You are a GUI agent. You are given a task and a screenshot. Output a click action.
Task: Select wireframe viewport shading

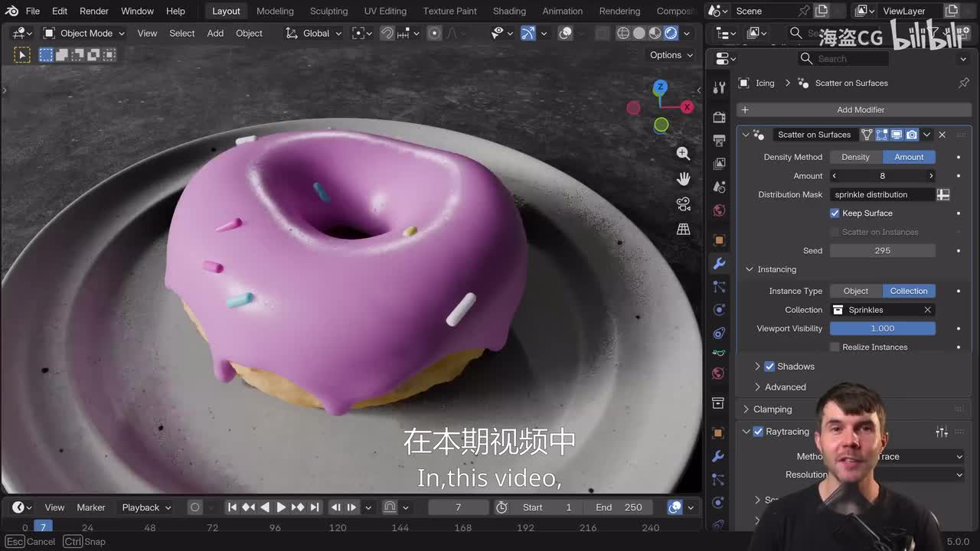623,33
